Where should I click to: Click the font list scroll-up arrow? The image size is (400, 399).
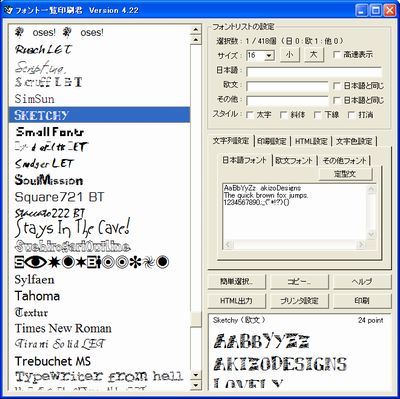(196, 30)
